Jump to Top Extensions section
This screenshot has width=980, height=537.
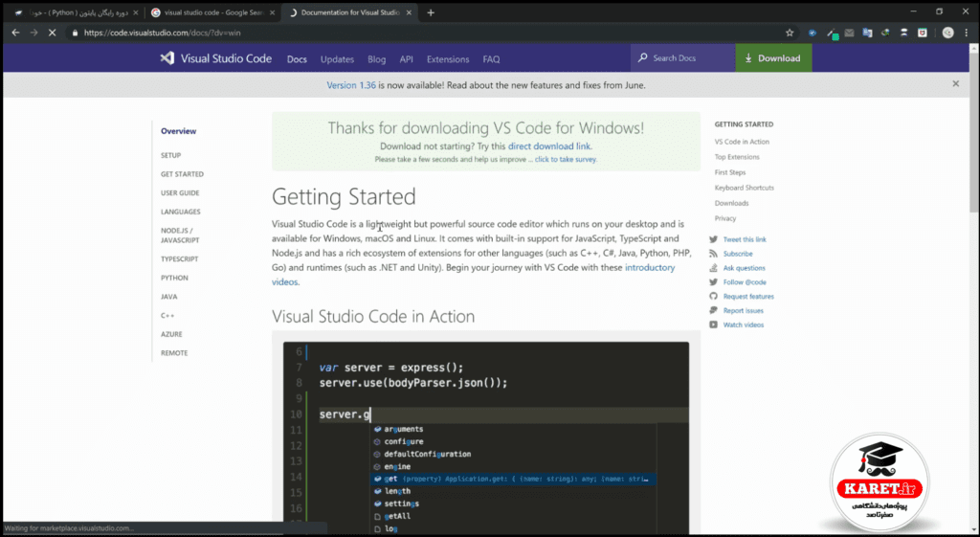click(x=737, y=157)
